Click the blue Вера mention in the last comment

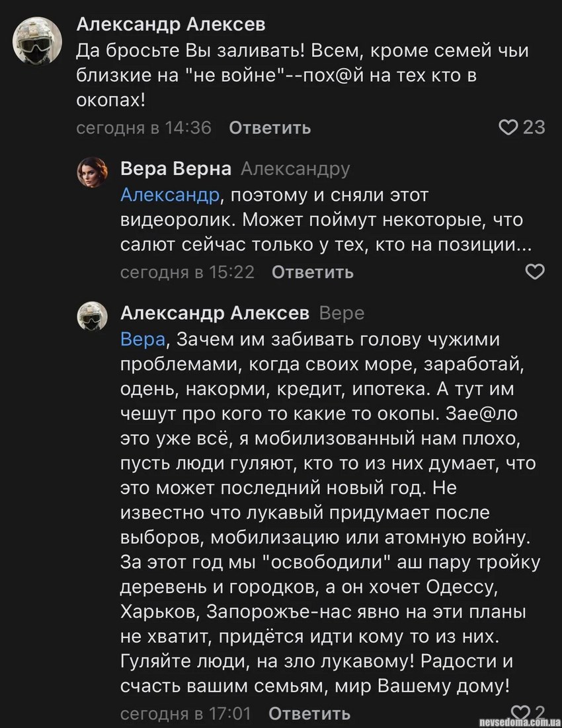click(143, 339)
